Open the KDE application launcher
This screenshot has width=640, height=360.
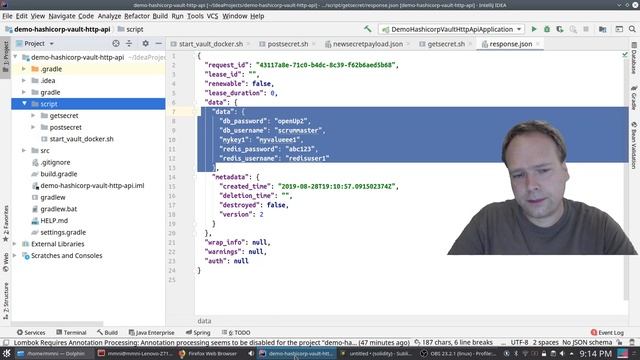(x=7, y=353)
